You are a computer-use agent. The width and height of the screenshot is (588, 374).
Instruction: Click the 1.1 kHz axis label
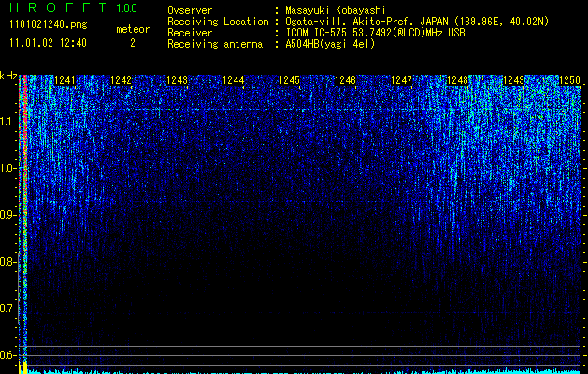7,122
